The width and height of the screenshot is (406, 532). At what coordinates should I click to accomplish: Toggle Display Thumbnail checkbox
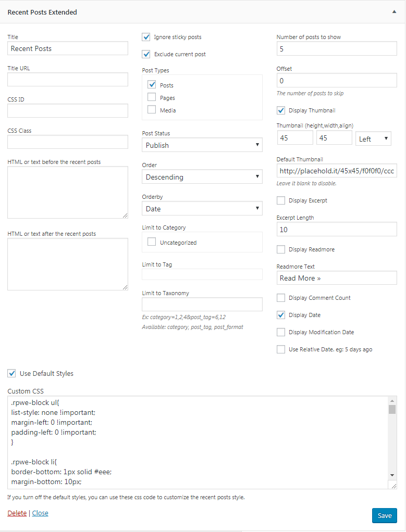pos(281,110)
